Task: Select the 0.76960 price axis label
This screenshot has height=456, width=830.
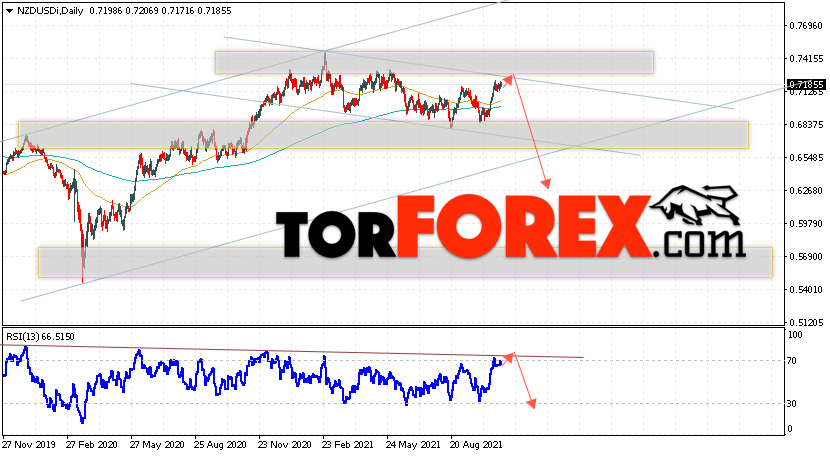Action: click(806, 26)
